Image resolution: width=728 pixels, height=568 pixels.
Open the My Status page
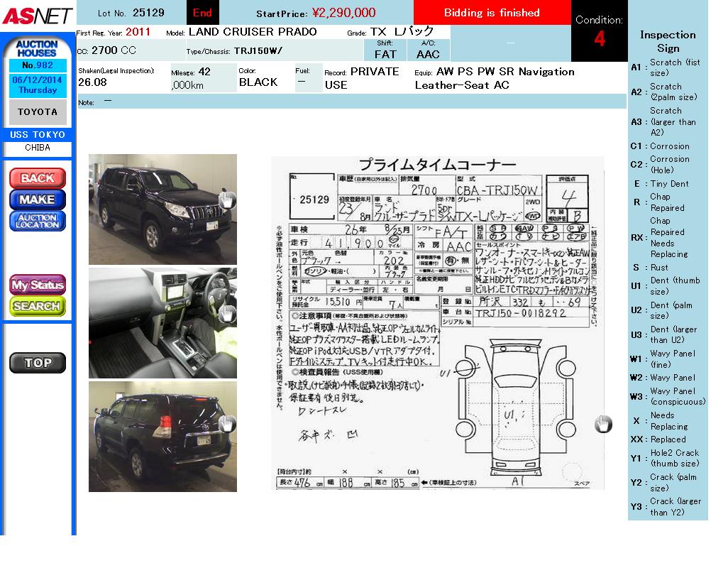pyautogui.click(x=37, y=285)
